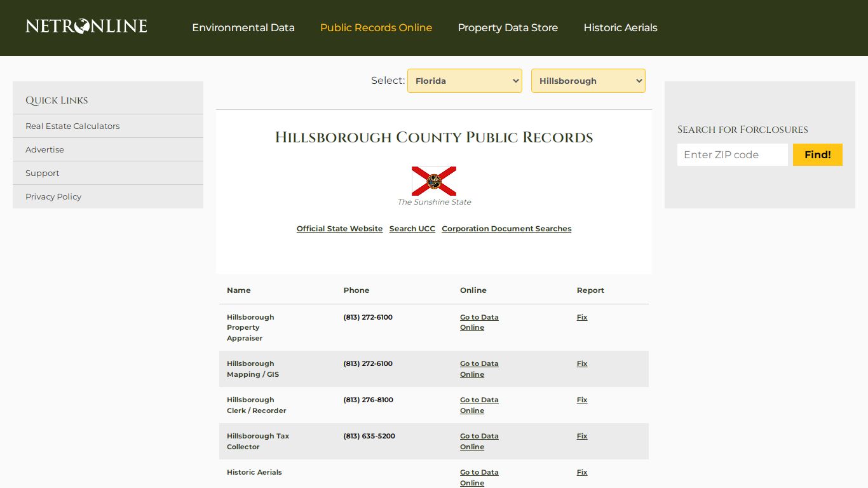
Task: Click Fix for Hillsborough Property Appraiser
Action: tap(582, 317)
